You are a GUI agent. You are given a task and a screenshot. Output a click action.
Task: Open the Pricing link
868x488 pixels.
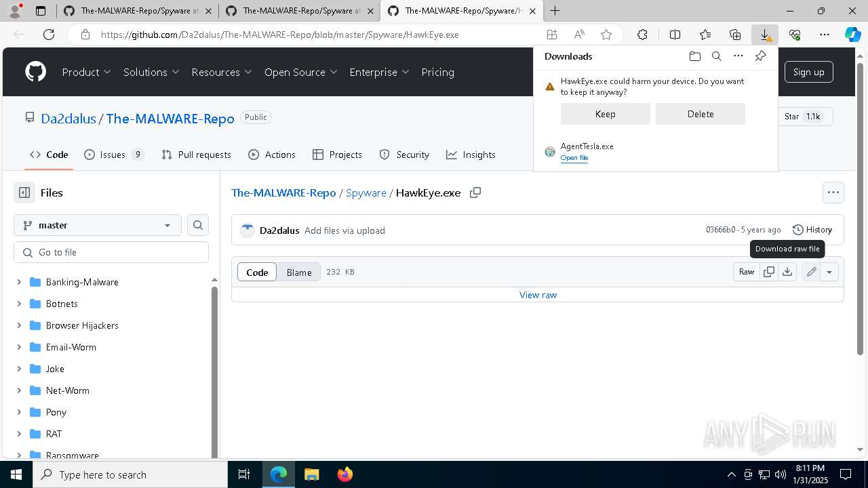pos(437,72)
